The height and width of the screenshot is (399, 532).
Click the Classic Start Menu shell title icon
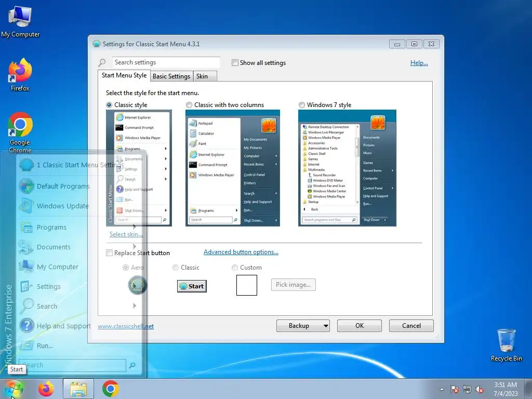pyautogui.click(x=97, y=44)
